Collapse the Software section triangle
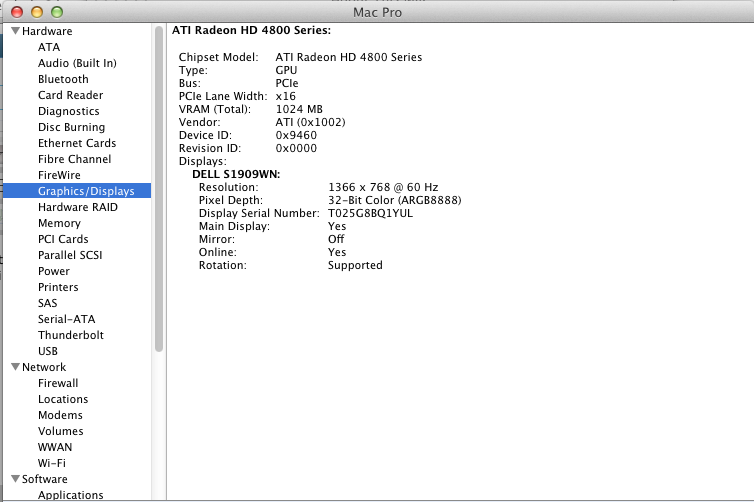 tap(15, 479)
